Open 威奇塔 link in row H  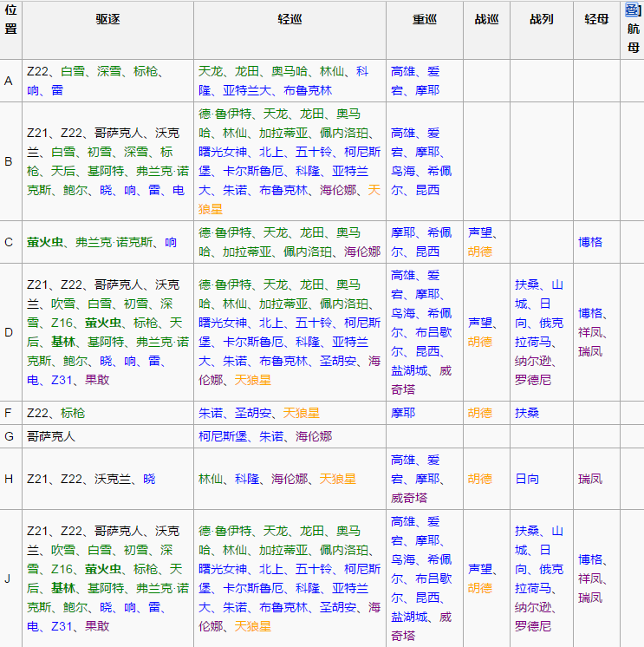409,498
